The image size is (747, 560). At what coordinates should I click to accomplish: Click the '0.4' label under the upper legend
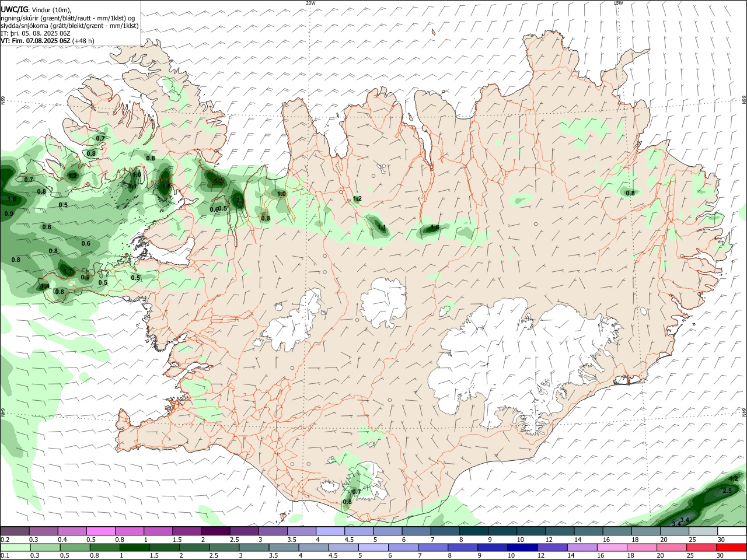[x=62, y=540]
